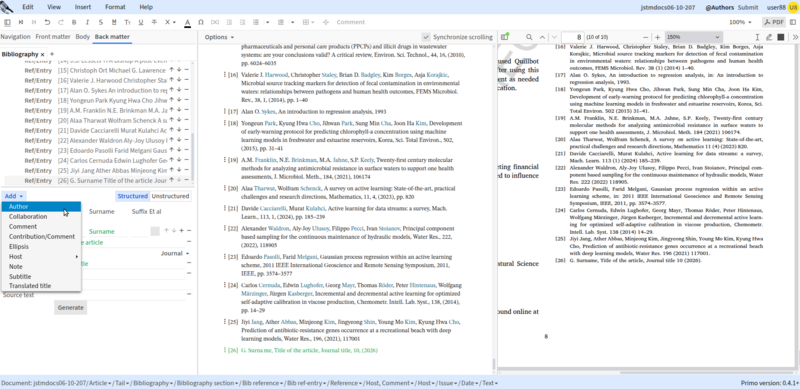Open the table insert dropdown in toolbar

pyautogui.click(x=313, y=22)
